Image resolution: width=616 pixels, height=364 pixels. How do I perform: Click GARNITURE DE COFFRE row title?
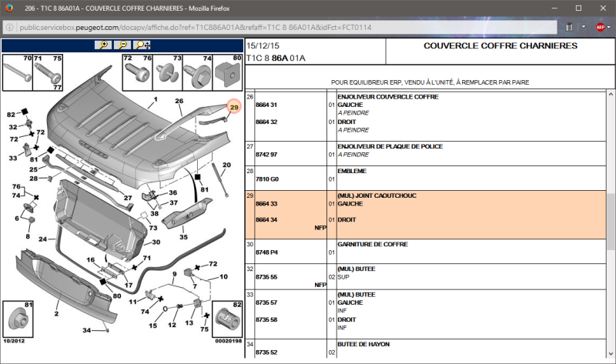(373, 244)
